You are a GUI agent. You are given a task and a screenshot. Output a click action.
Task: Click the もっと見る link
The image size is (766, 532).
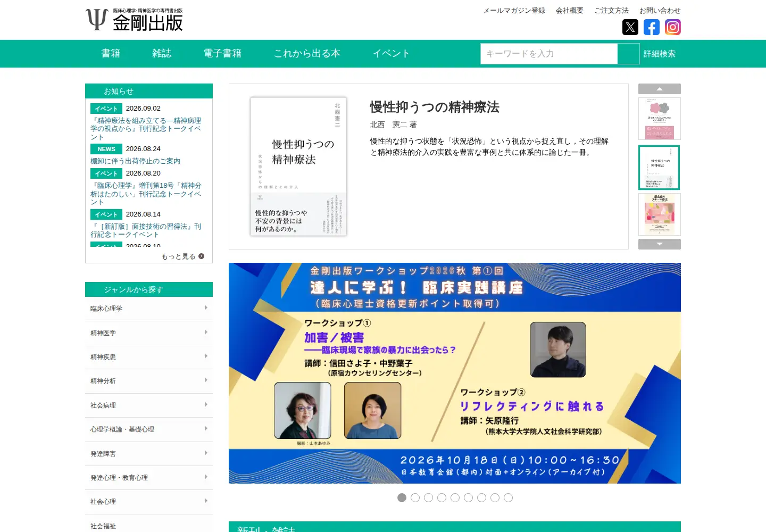coord(182,256)
